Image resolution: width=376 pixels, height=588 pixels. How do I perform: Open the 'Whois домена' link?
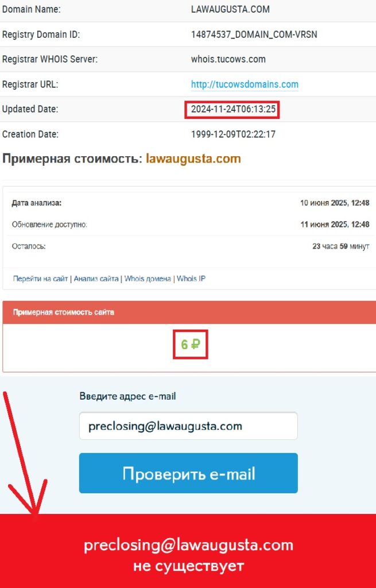pos(148,278)
